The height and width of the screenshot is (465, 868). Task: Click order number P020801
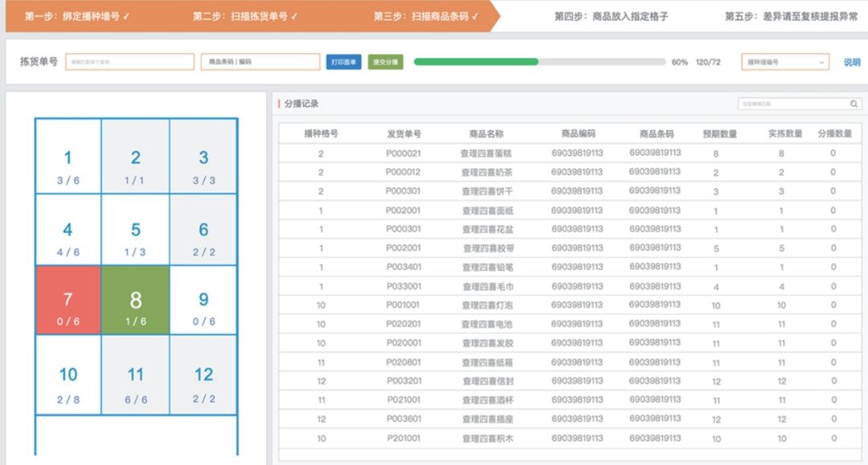[x=403, y=362]
